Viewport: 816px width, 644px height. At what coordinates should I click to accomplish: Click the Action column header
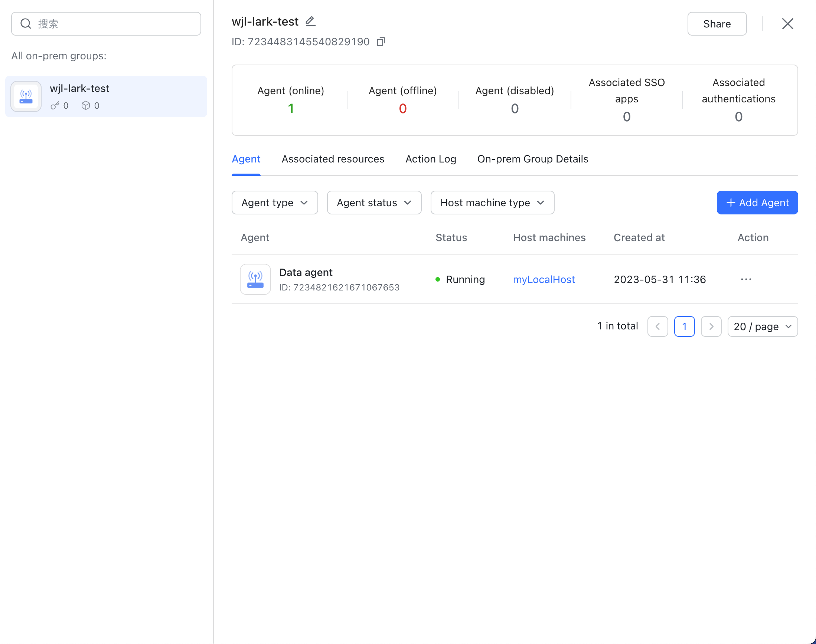point(753,237)
